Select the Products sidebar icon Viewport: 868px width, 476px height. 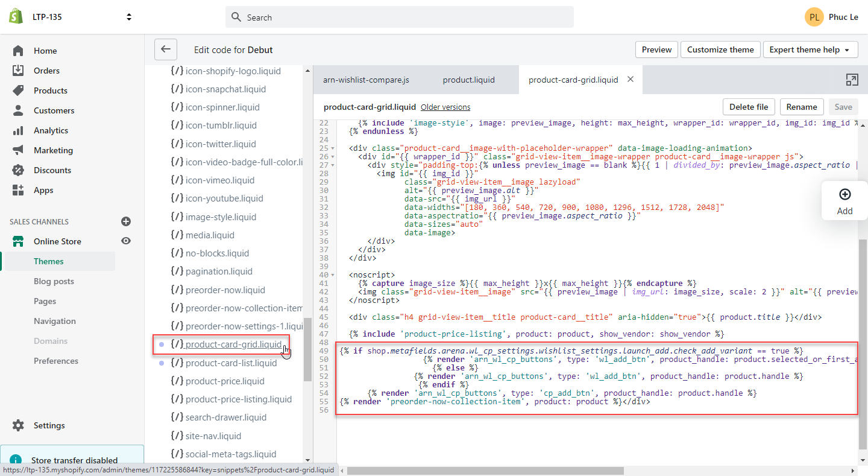pyautogui.click(x=18, y=90)
